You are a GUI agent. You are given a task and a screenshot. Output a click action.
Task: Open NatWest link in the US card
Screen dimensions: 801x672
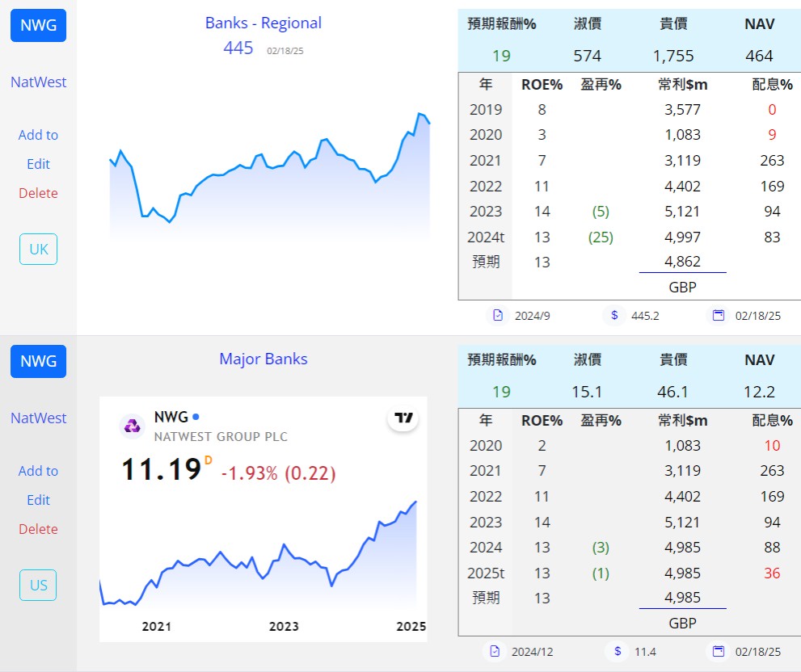38,418
